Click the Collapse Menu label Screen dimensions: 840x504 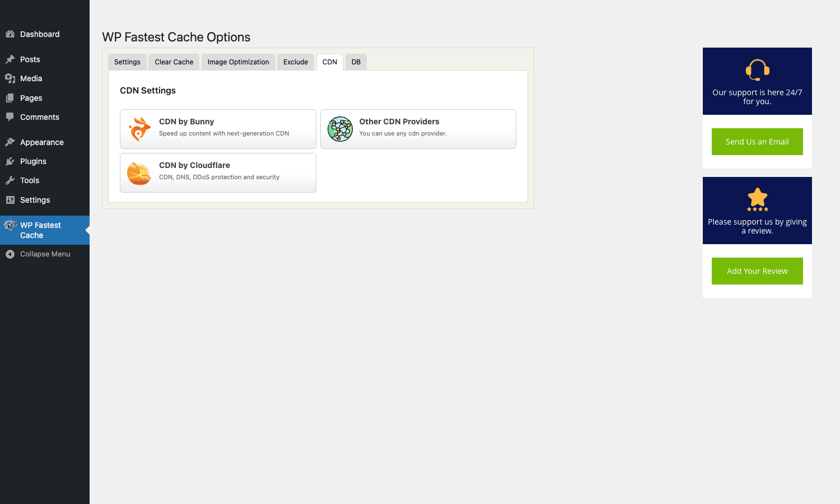point(45,254)
